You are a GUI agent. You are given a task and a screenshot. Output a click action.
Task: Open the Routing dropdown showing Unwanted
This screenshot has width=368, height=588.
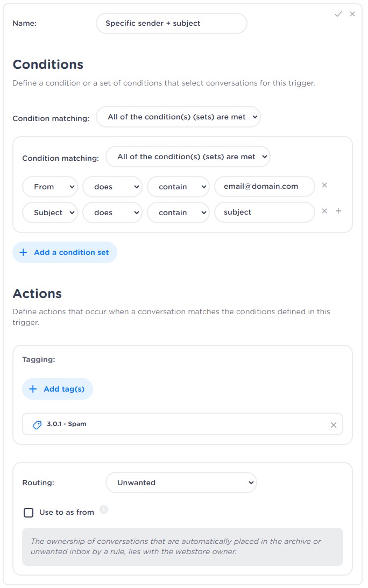point(181,483)
